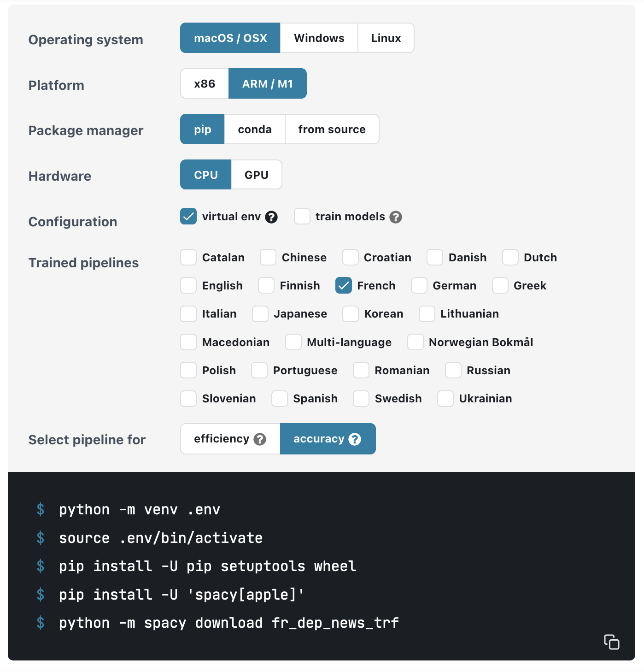The image size is (644, 672).
Task: Switch the operating system to Windows
Action: [x=319, y=38]
